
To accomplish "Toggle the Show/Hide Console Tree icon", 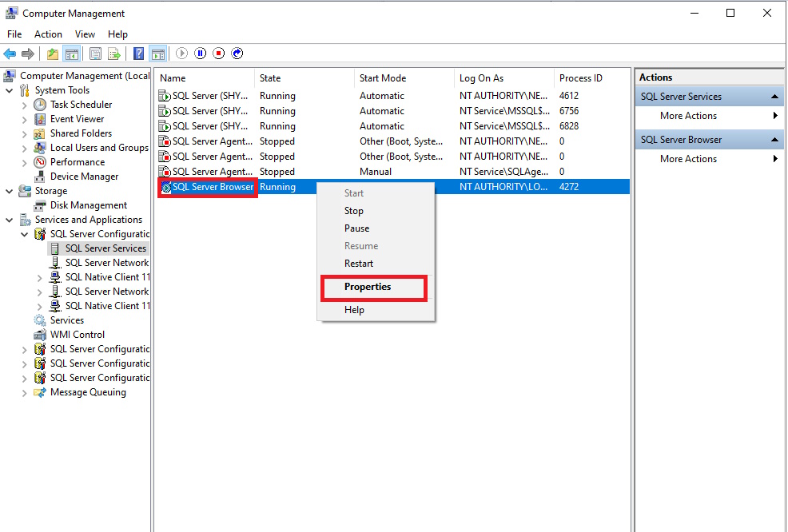I will coord(72,54).
